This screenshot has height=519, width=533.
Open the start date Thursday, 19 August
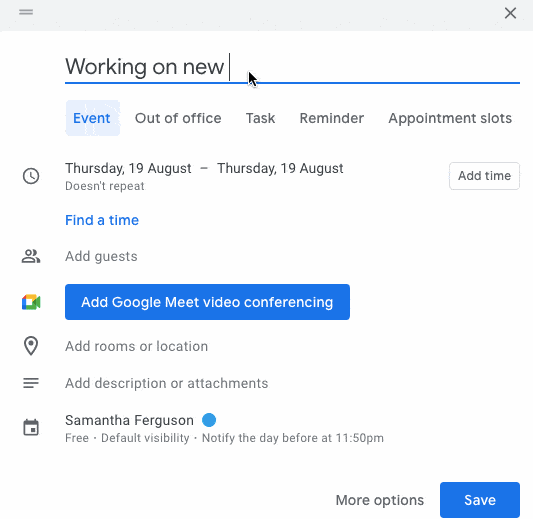pyautogui.click(x=128, y=168)
